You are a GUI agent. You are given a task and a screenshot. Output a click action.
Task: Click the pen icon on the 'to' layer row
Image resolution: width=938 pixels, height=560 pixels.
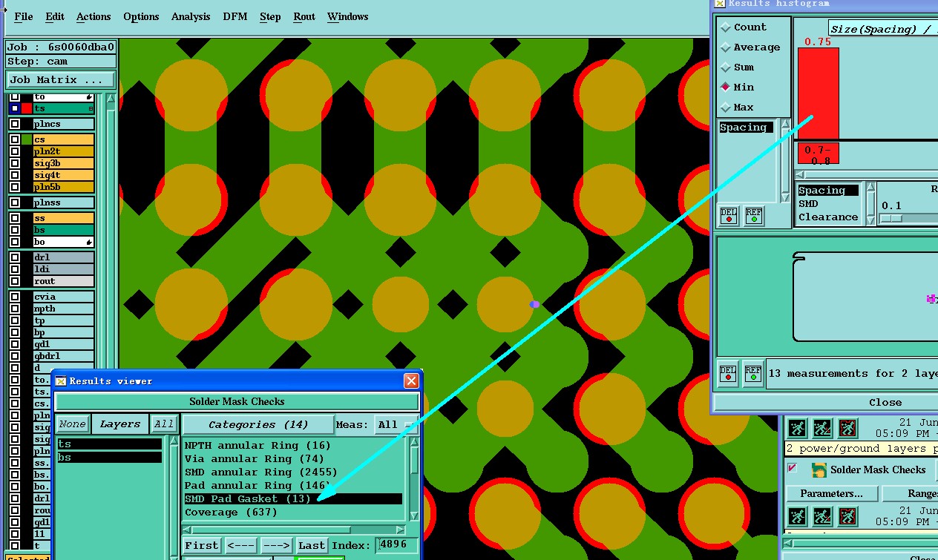(89, 96)
